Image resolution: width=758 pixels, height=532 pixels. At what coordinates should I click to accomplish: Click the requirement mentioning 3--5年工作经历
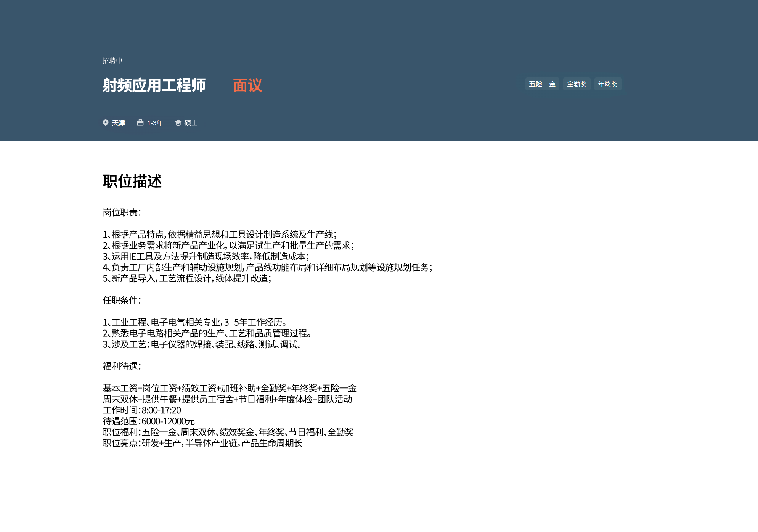tap(195, 323)
